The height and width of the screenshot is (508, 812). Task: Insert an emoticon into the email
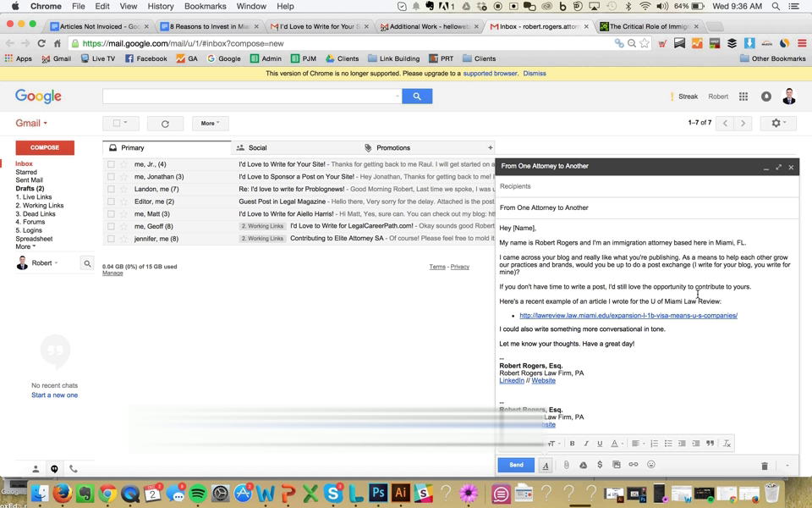[651, 465]
